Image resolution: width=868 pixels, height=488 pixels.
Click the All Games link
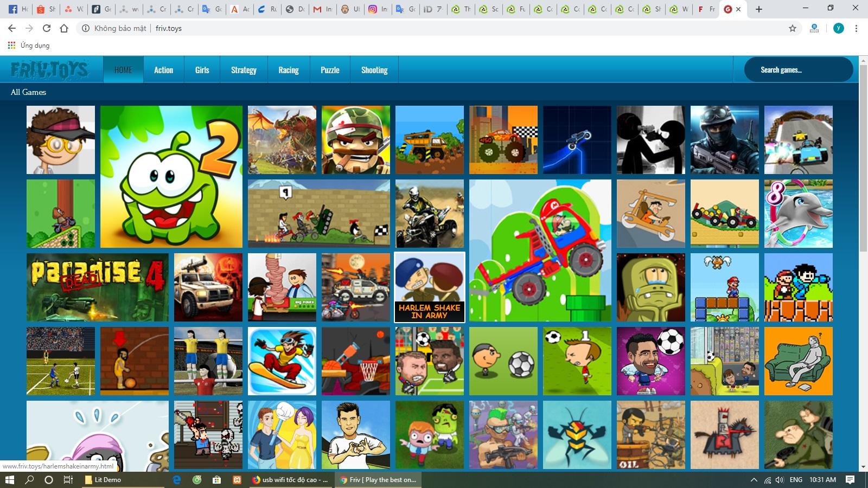(x=28, y=92)
